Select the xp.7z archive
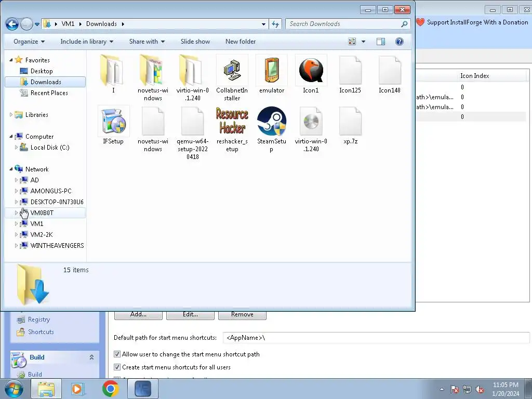Viewport: 532px width, 399px height. 350,125
